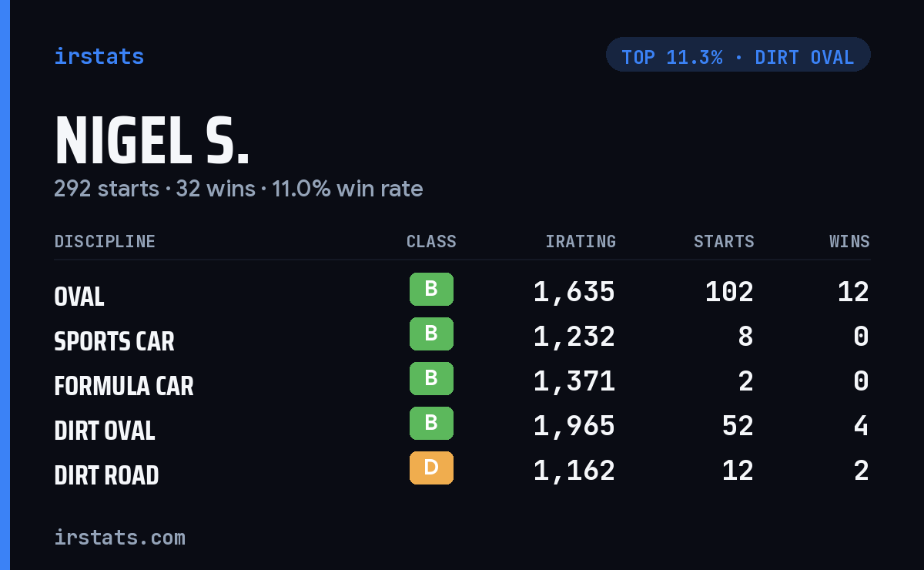The image size is (924, 570).
Task: Click the Formula Car class B badge
Action: pyautogui.click(x=431, y=379)
